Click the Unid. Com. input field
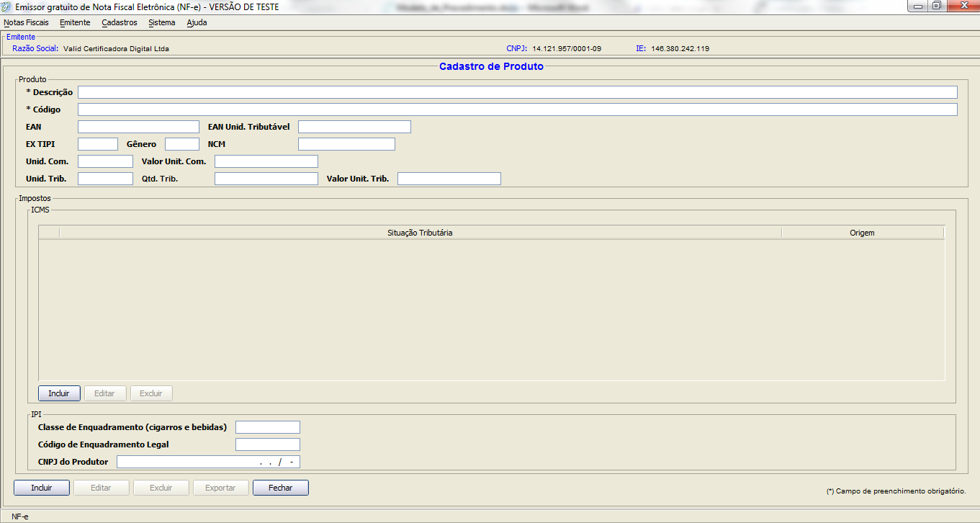This screenshot has height=523, width=980. pyautogui.click(x=105, y=161)
